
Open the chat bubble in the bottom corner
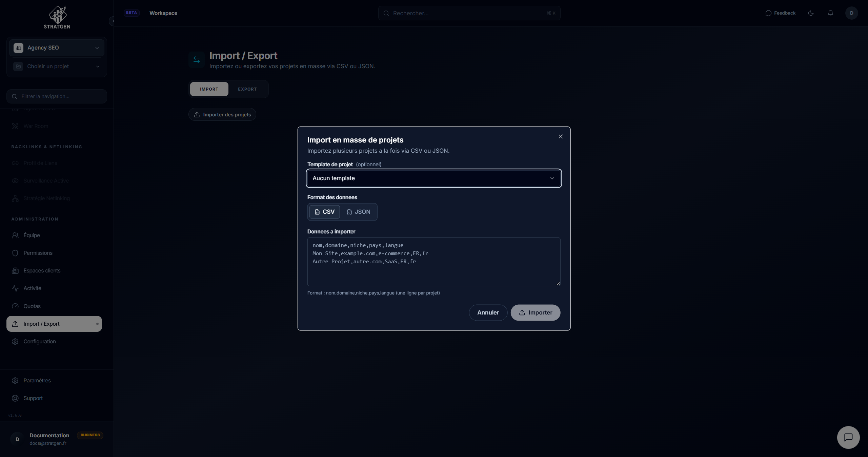click(848, 437)
